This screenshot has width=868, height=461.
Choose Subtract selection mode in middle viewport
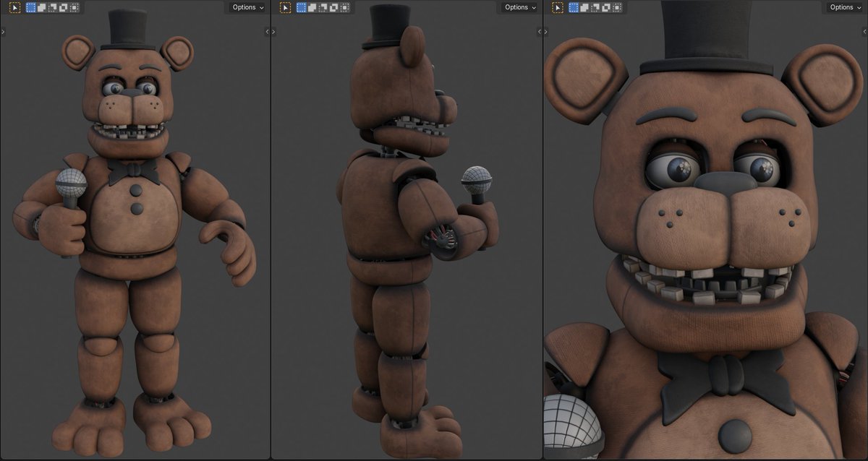[323, 7]
